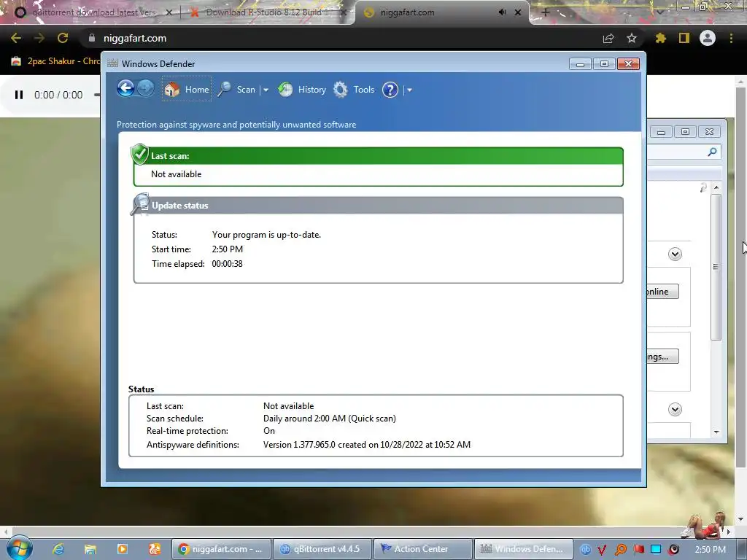Launch Internet Explorer from taskbar
747x560 pixels.
[x=58, y=549]
